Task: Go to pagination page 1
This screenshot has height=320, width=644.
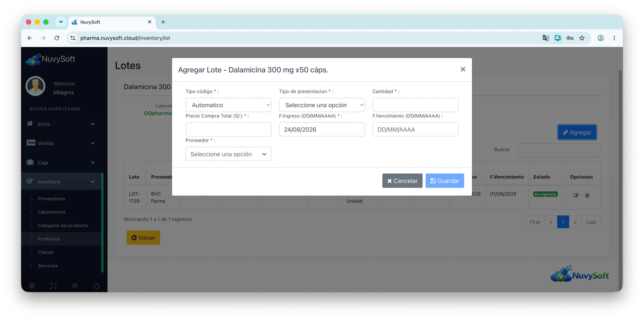Action: point(563,222)
